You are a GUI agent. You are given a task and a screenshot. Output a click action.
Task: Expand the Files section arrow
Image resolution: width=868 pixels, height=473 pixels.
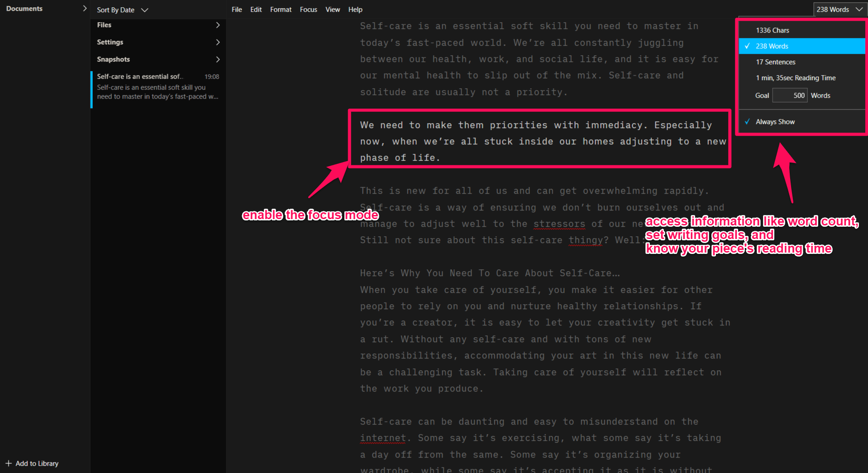[218, 25]
